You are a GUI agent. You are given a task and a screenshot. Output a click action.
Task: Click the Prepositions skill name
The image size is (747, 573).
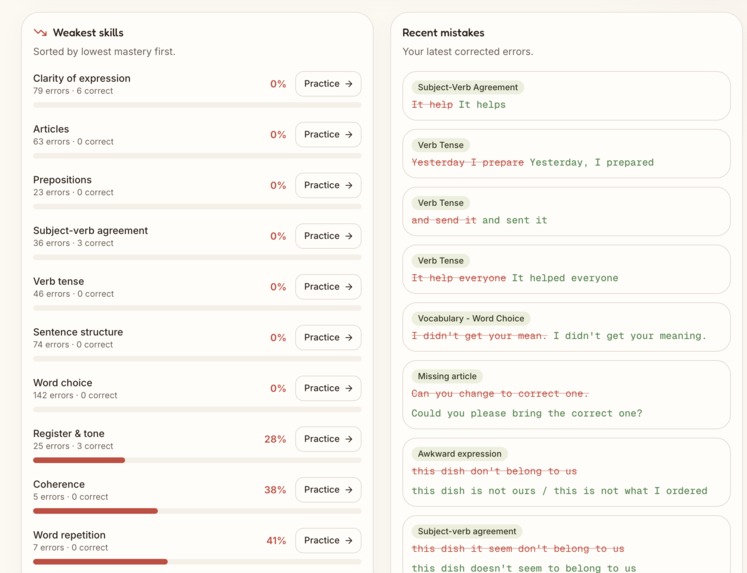pos(62,180)
